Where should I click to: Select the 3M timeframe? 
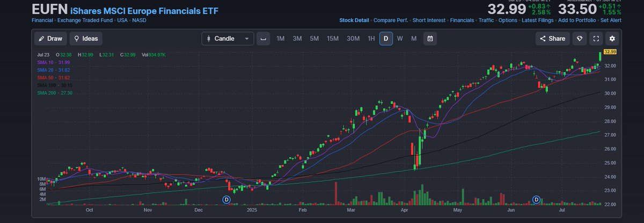(x=297, y=39)
